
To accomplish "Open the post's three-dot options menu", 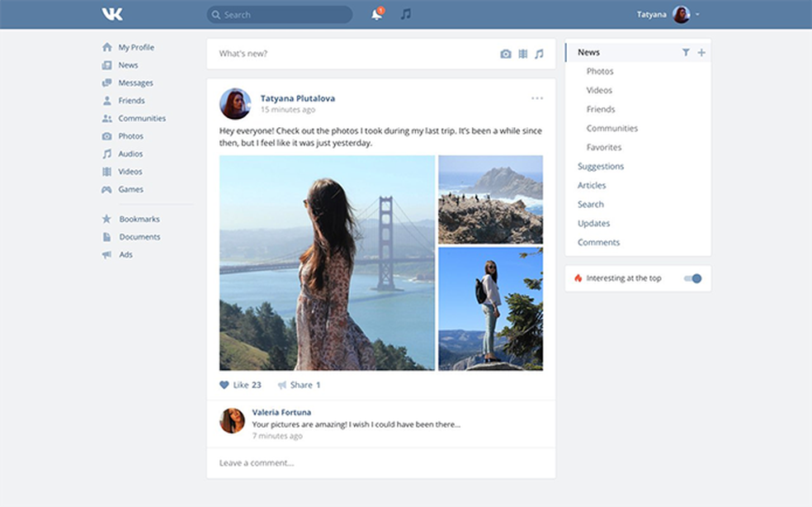I will pos(537,98).
